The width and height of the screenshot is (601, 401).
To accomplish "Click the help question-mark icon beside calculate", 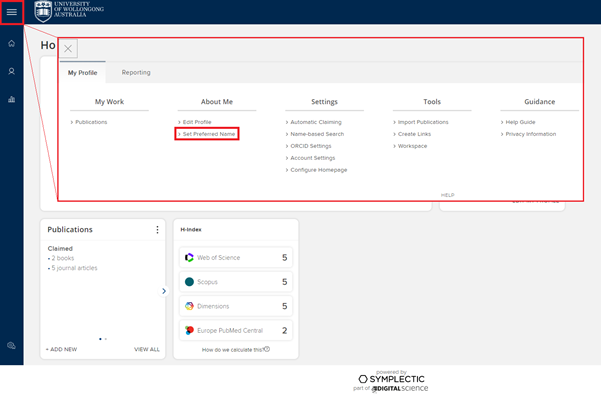I will [x=267, y=349].
